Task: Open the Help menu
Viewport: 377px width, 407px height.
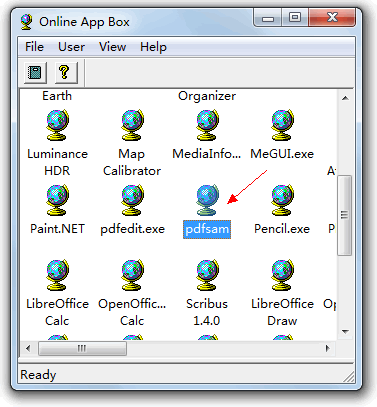Action: [153, 47]
